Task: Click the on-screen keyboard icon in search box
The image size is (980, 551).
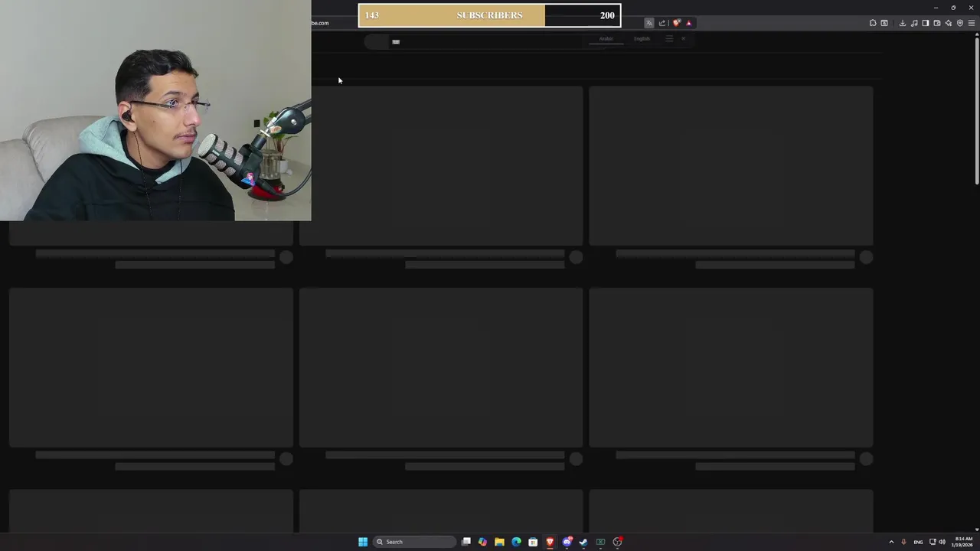Action: pyautogui.click(x=396, y=41)
